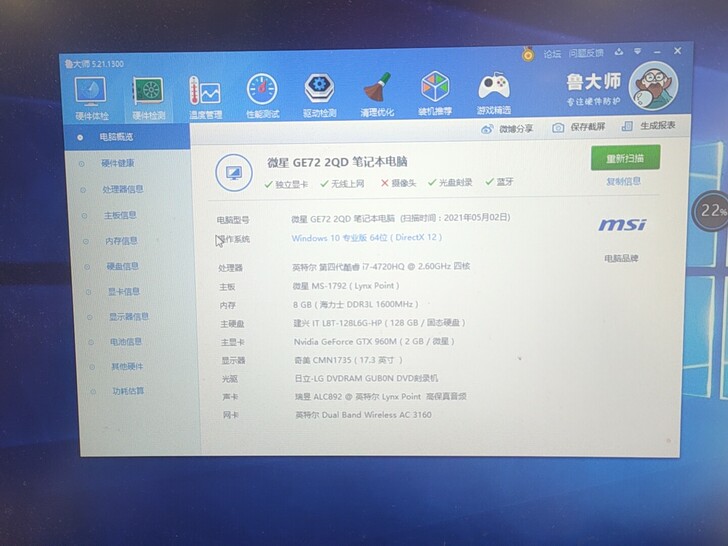Open the title bar dropdown menu arrow

click(638, 52)
